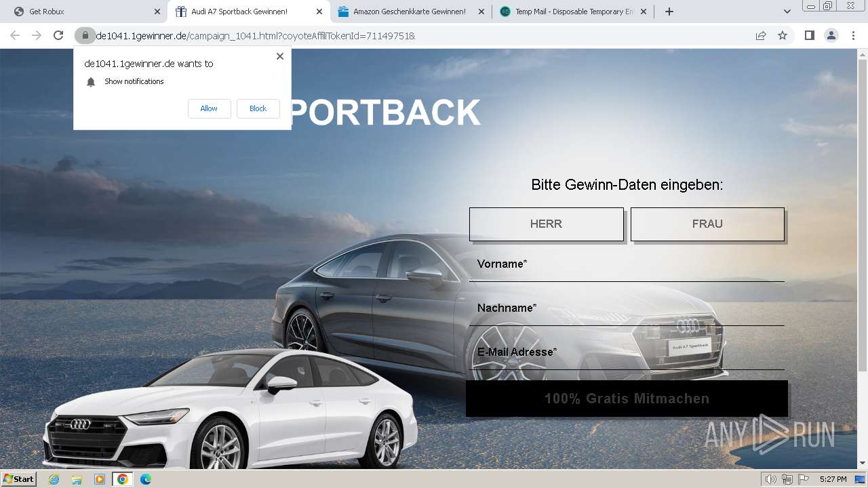868x488 pixels.
Task: Focus the Nachname input field
Action: point(627,308)
